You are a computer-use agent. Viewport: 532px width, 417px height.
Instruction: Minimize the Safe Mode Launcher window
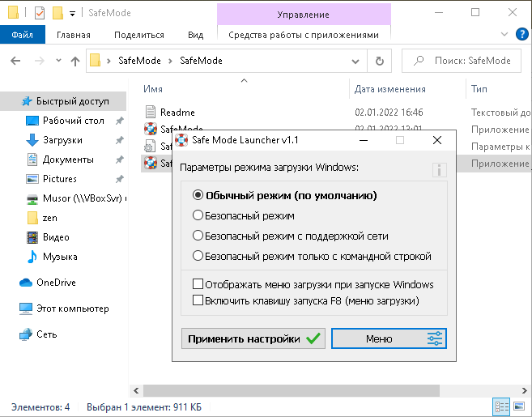tap(364, 140)
